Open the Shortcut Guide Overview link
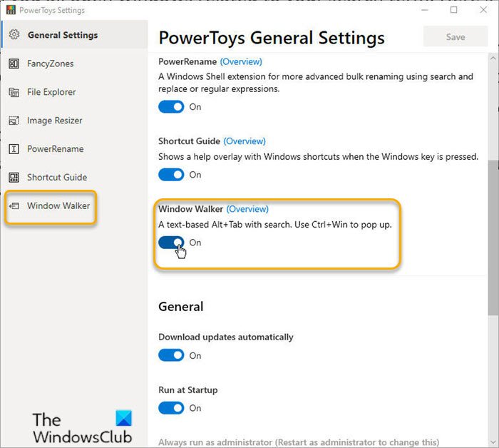 (245, 141)
